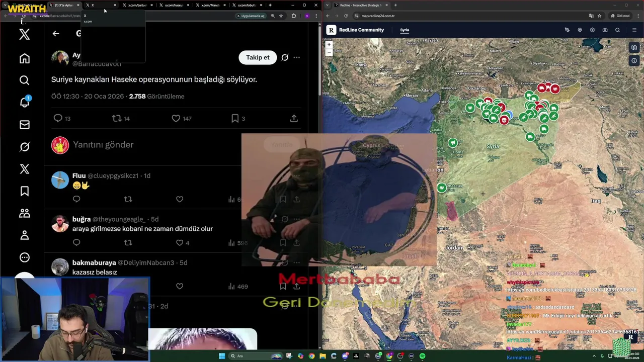Bookmark page star in left browser
644x362 pixels.
point(281,16)
